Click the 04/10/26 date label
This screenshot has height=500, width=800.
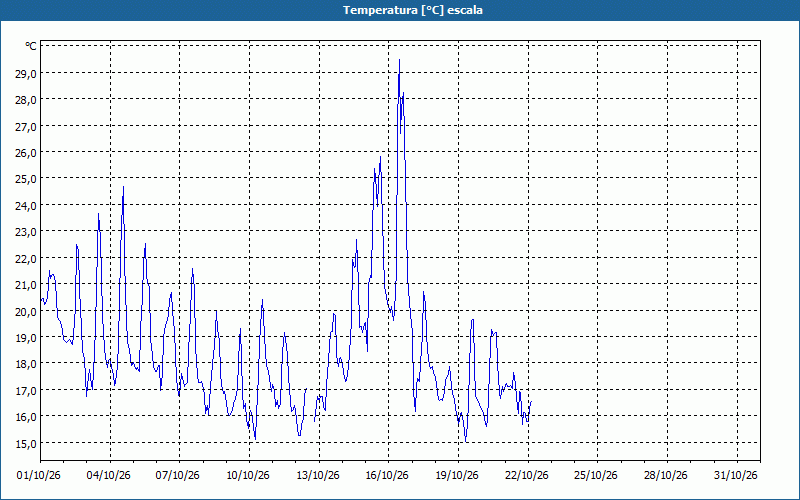109,475
